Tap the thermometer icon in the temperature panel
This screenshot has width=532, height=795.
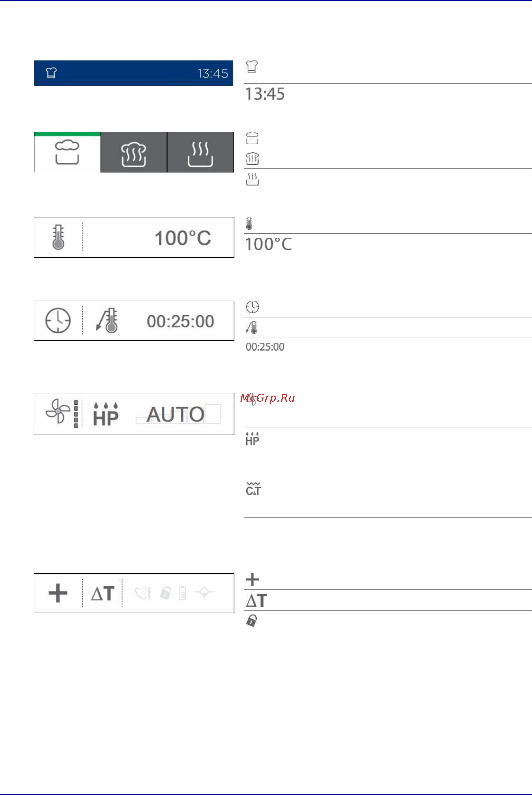point(58,237)
